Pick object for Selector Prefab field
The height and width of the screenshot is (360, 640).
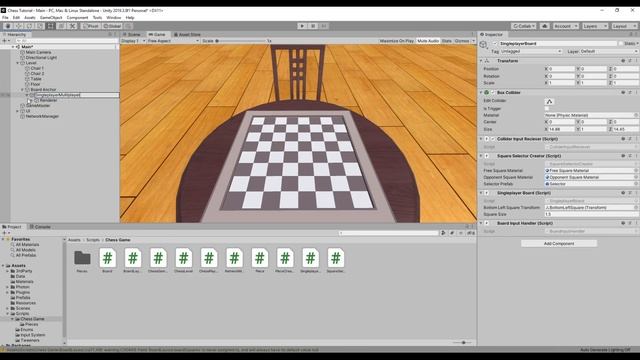click(x=636, y=184)
